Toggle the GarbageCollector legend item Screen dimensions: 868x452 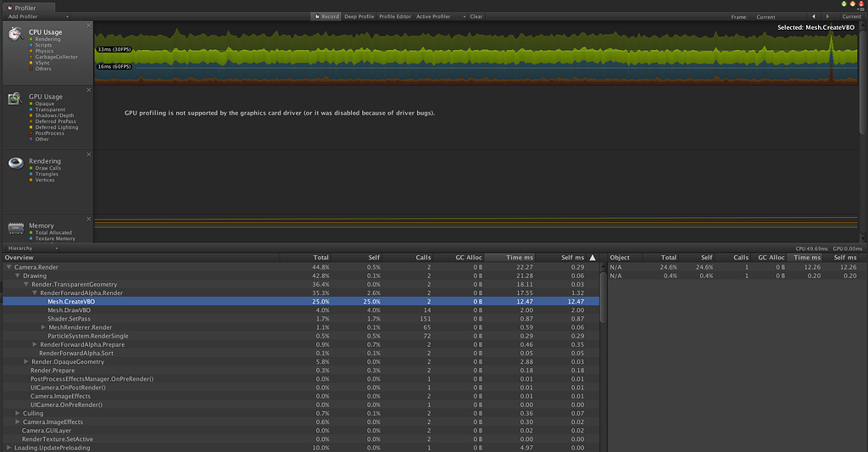(56, 57)
